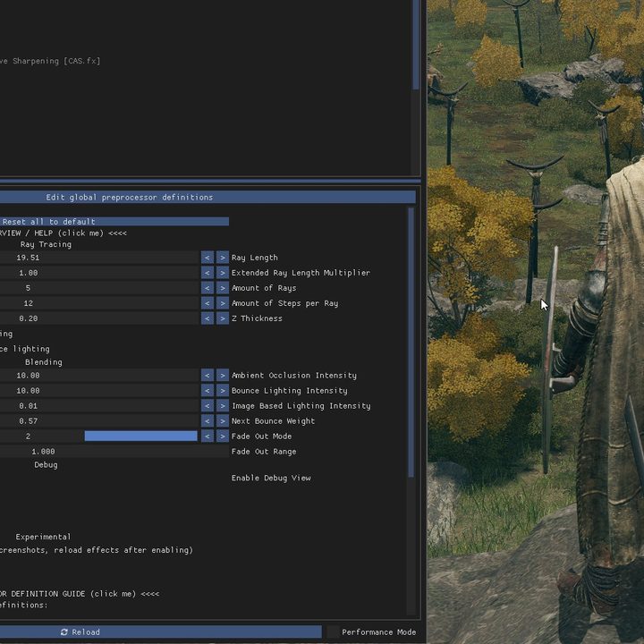Decrease Bounce Lighting Intensity

pyautogui.click(x=208, y=391)
